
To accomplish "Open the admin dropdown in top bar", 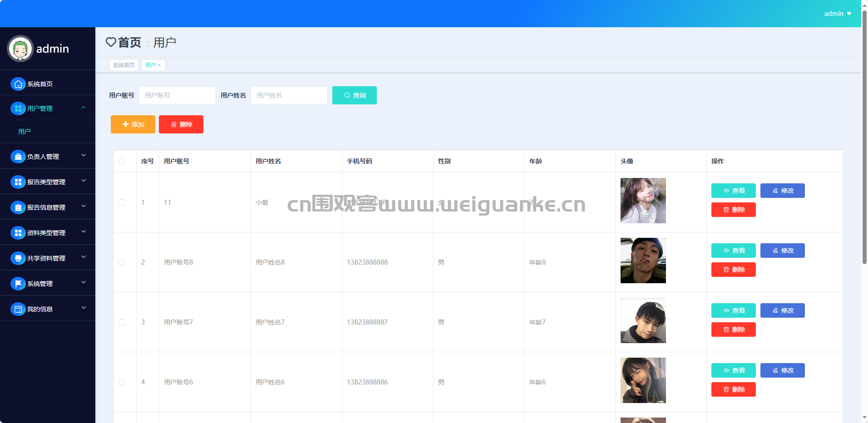I will pyautogui.click(x=838, y=14).
